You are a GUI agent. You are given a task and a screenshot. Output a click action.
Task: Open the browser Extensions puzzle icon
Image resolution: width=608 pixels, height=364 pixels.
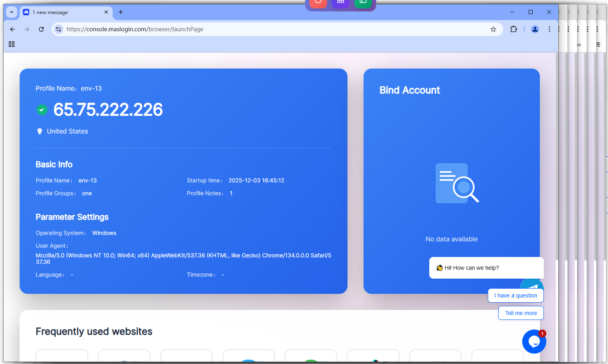pyautogui.click(x=513, y=29)
